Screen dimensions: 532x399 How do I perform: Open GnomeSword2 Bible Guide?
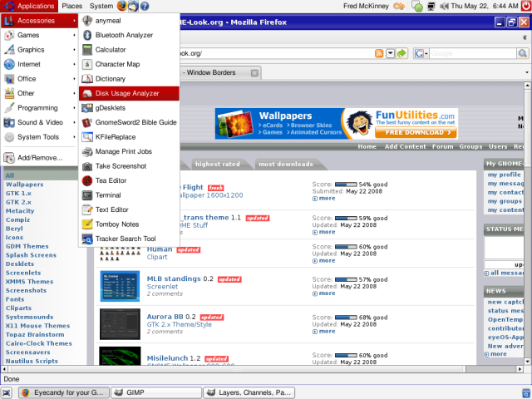129,122
